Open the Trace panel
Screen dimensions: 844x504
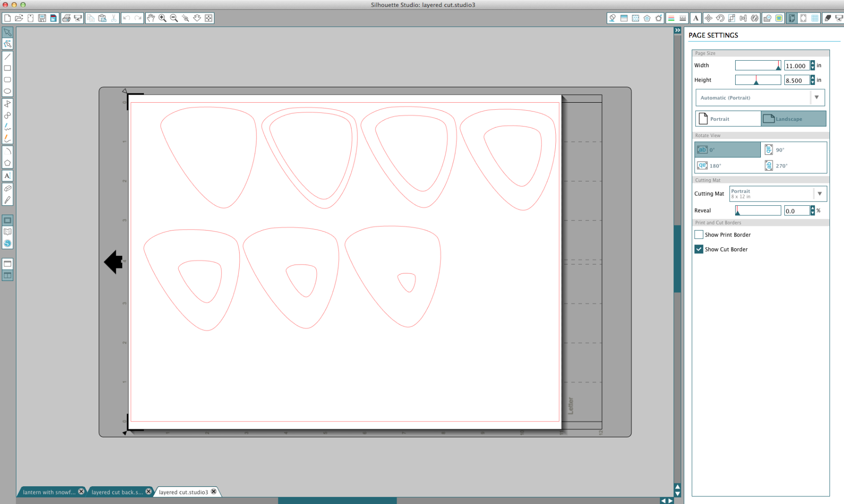[779, 18]
